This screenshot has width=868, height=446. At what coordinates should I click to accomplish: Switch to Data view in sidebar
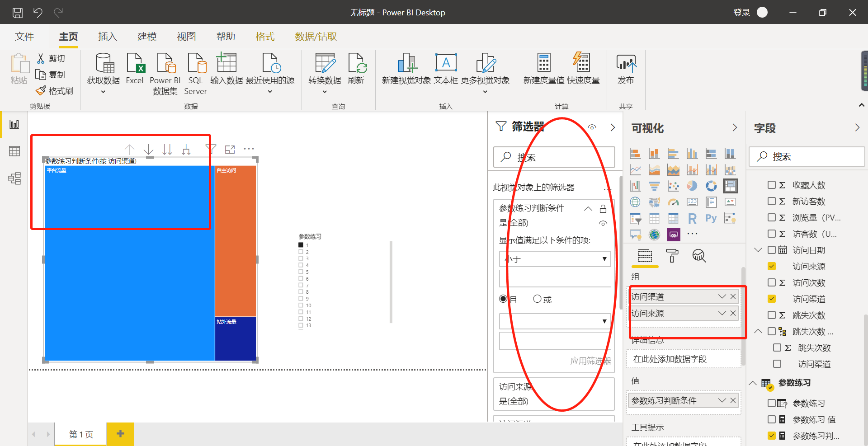(14, 151)
